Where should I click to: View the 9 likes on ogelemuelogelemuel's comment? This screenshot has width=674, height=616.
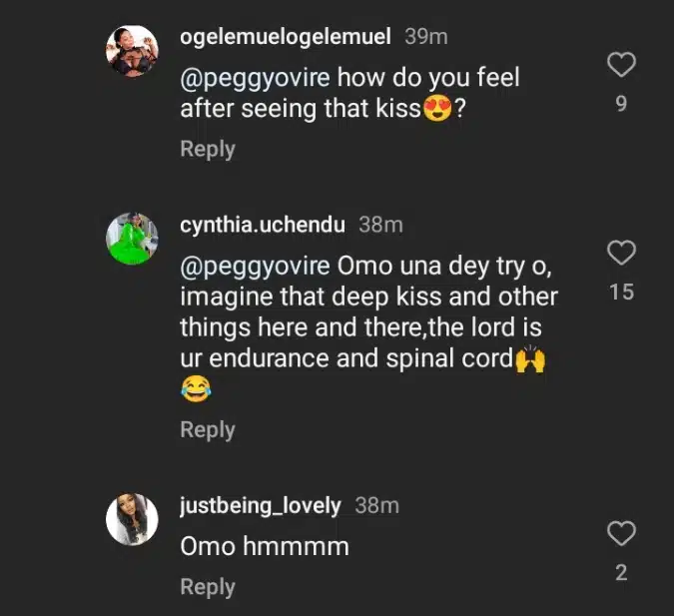point(621,104)
